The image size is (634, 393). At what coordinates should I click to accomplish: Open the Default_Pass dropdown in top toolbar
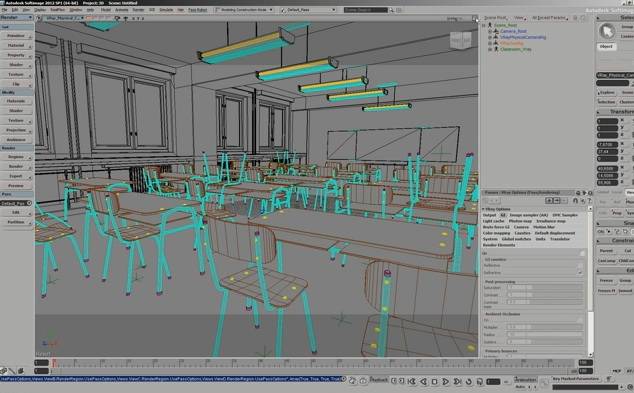[308, 10]
